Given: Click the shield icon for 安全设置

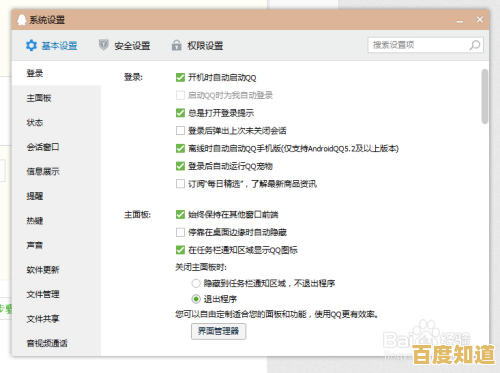Looking at the screenshot, I should (x=104, y=45).
